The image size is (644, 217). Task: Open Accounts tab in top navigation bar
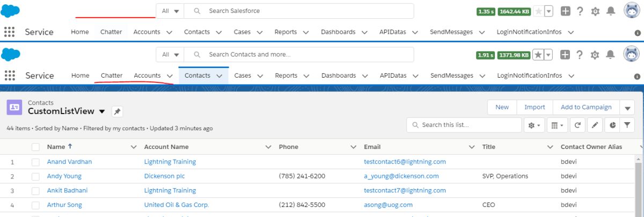pos(147,32)
